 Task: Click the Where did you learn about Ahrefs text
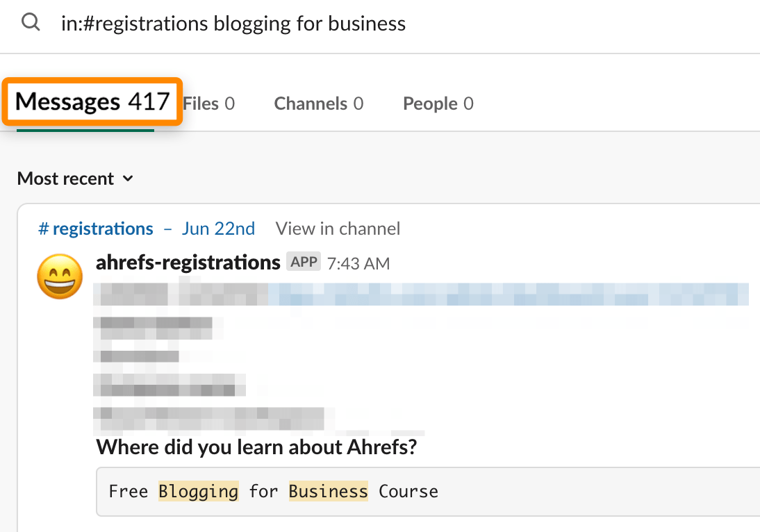tap(257, 447)
